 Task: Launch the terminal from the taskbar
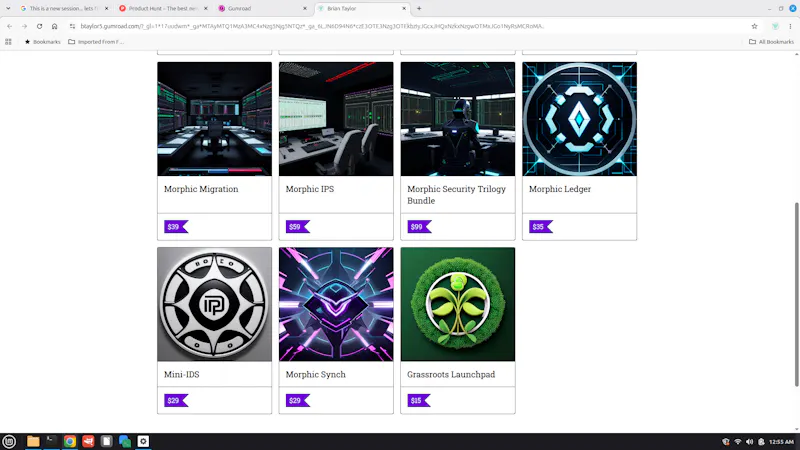point(52,441)
